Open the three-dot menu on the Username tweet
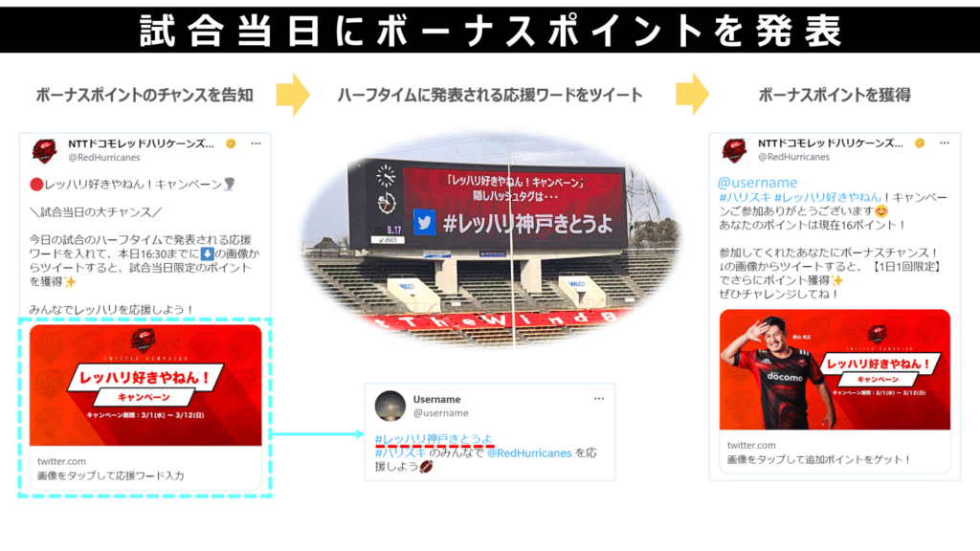 (599, 399)
